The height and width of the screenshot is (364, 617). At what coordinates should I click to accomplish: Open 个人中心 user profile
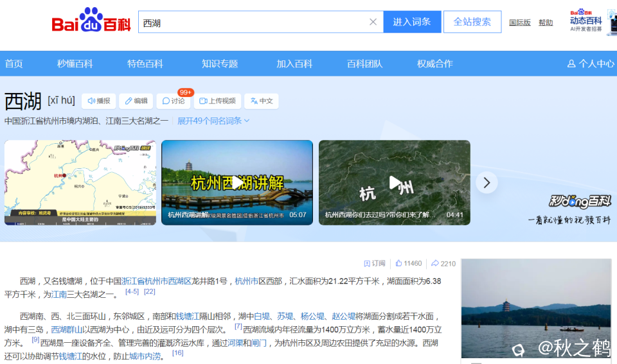point(591,64)
